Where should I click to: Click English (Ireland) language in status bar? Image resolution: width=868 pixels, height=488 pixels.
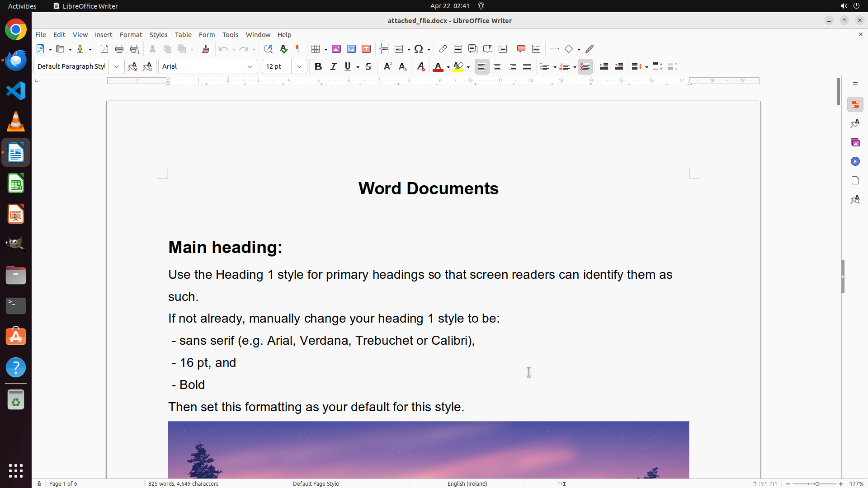pyautogui.click(x=467, y=483)
